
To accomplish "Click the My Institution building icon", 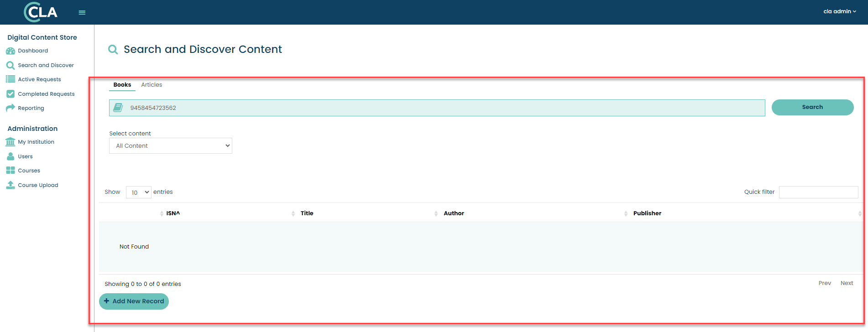I will click(x=10, y=142).
